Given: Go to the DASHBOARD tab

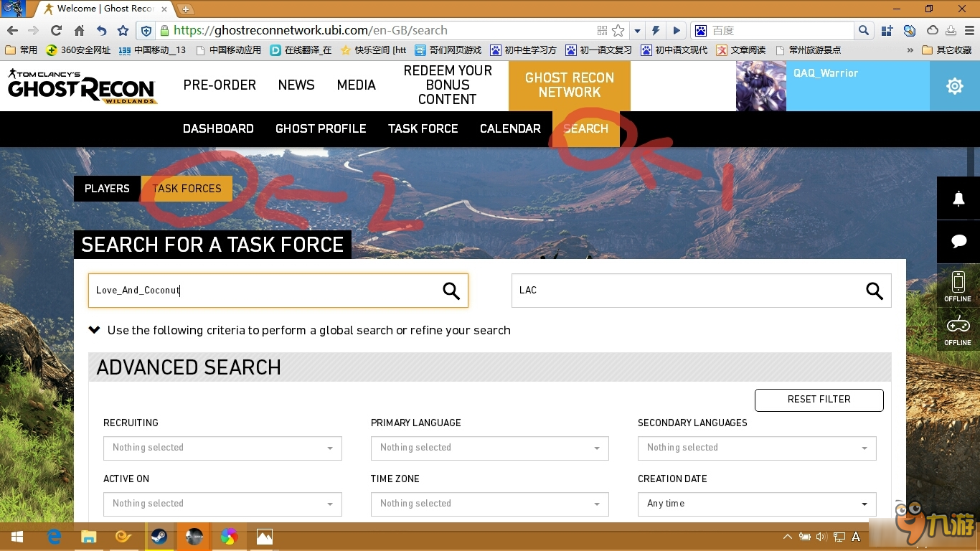Looking at the screenshot, I should coord(218,129).
